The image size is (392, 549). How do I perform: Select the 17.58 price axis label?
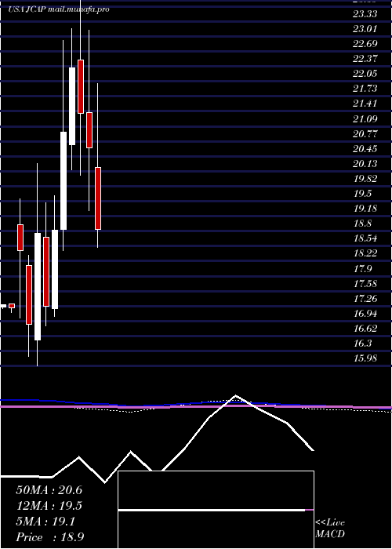365,284
